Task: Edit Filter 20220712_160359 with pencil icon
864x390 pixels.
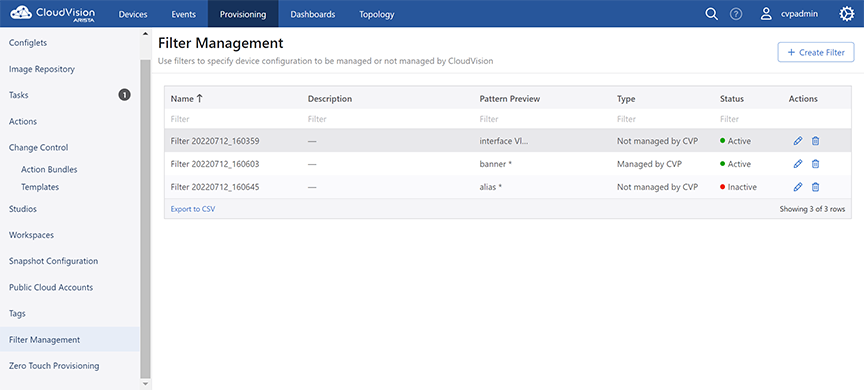Action: [797, 141]
